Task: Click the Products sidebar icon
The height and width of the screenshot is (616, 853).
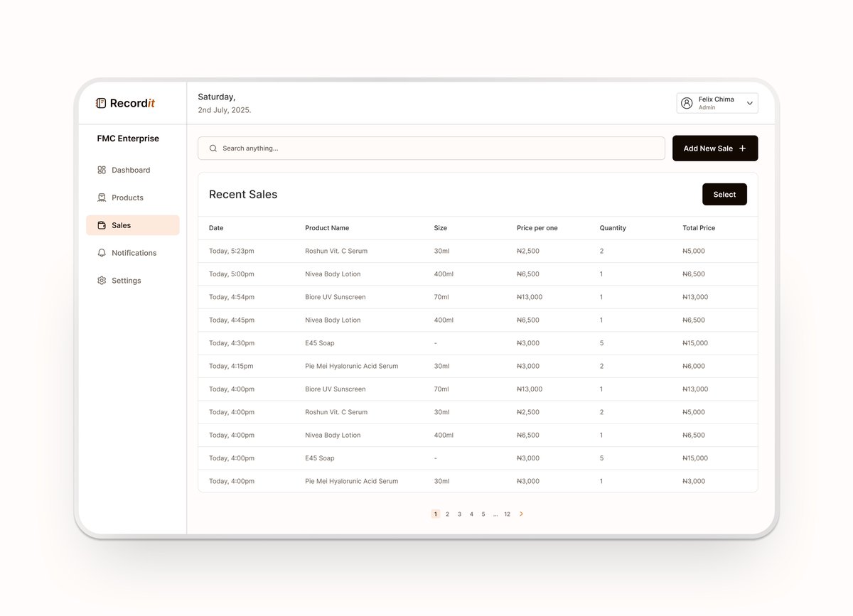Action: pos(102,198)
